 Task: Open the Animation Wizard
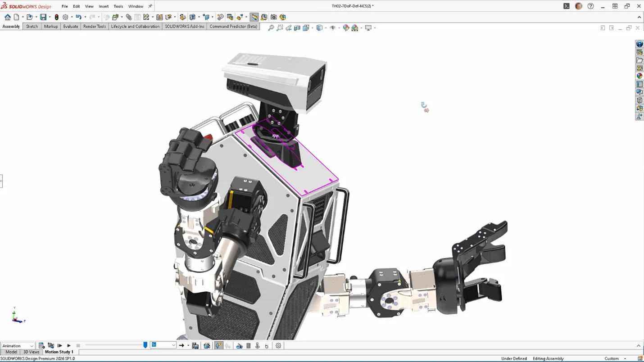coord(206,345)
